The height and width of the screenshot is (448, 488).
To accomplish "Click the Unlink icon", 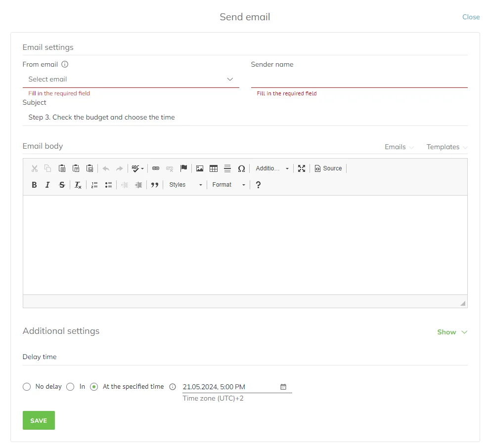I will pos(170,168).
